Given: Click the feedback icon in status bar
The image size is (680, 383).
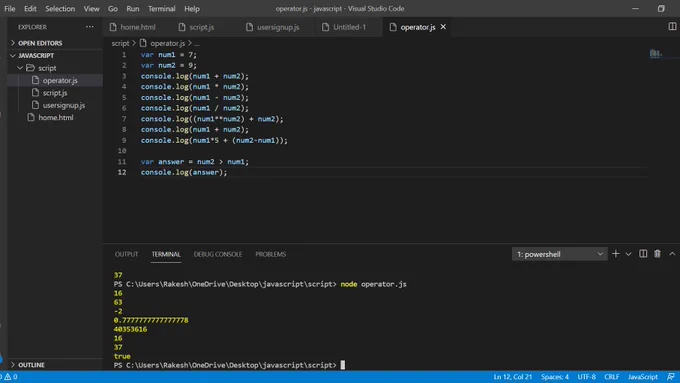Looking at the screenshot, I should 670,376.
